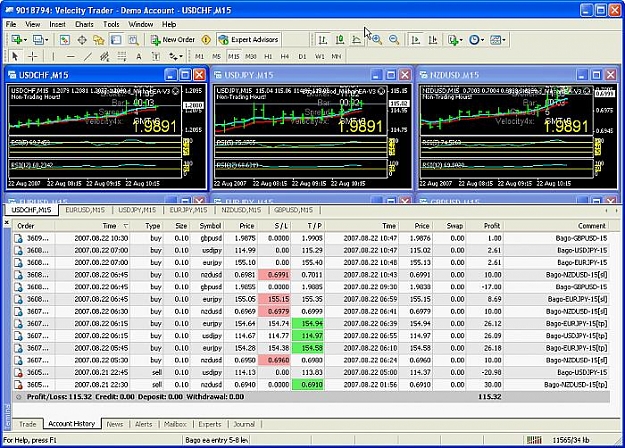Zoom in on the chart
Image resolution: width=625 pixels, height=448 pixels.
pyautogui.click(x=377, y=40)
